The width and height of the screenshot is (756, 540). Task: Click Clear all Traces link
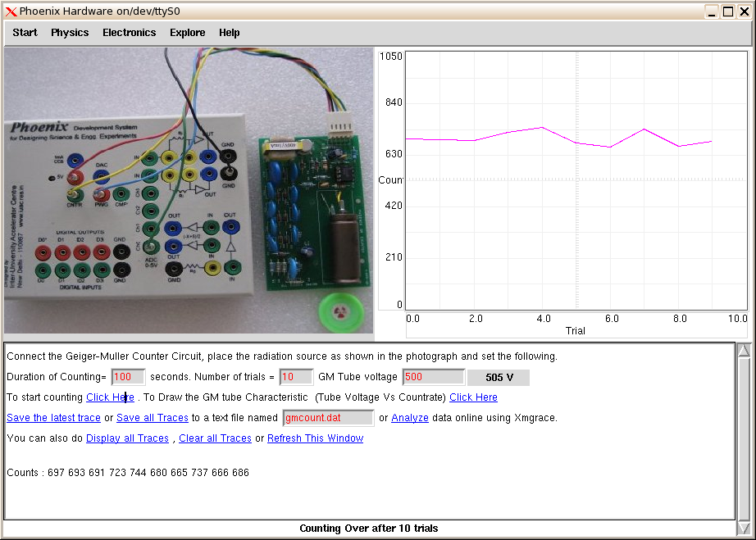point(215,438)
